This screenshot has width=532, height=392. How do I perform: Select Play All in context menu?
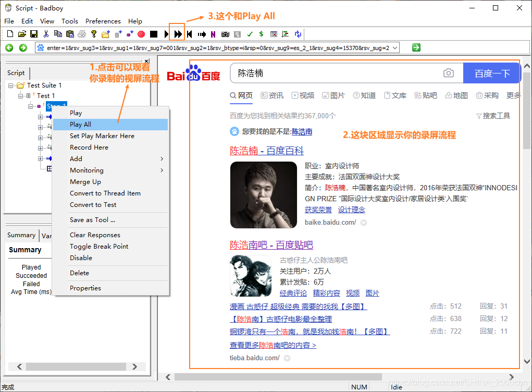pyautogui.click(x=110, y=125)
